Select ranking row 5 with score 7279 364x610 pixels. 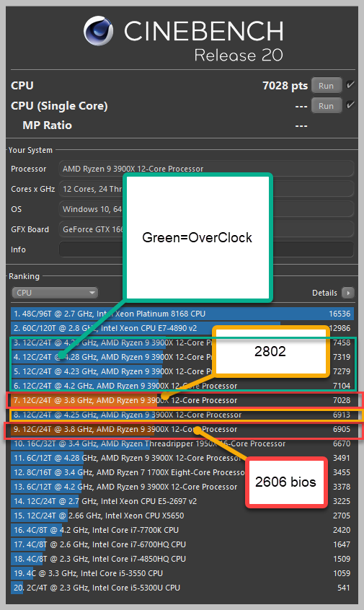[x=182, y=371]
